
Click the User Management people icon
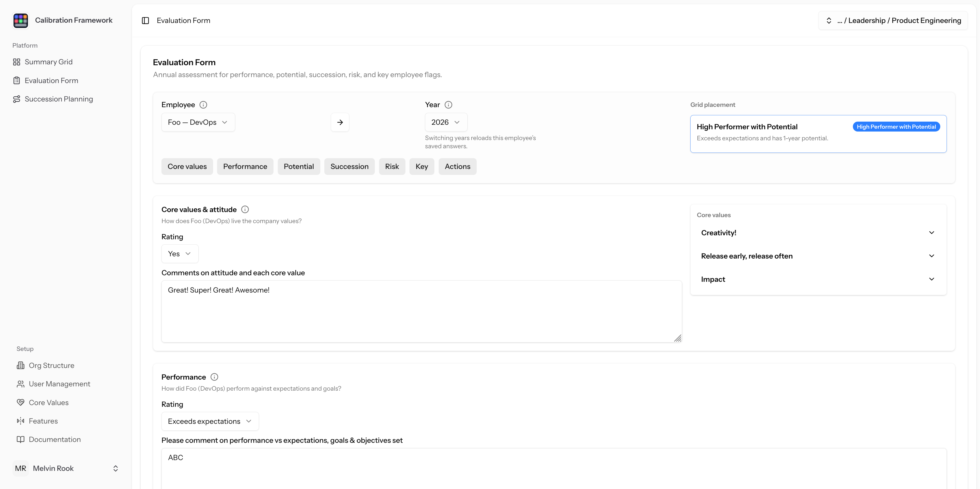click(20, 384)
